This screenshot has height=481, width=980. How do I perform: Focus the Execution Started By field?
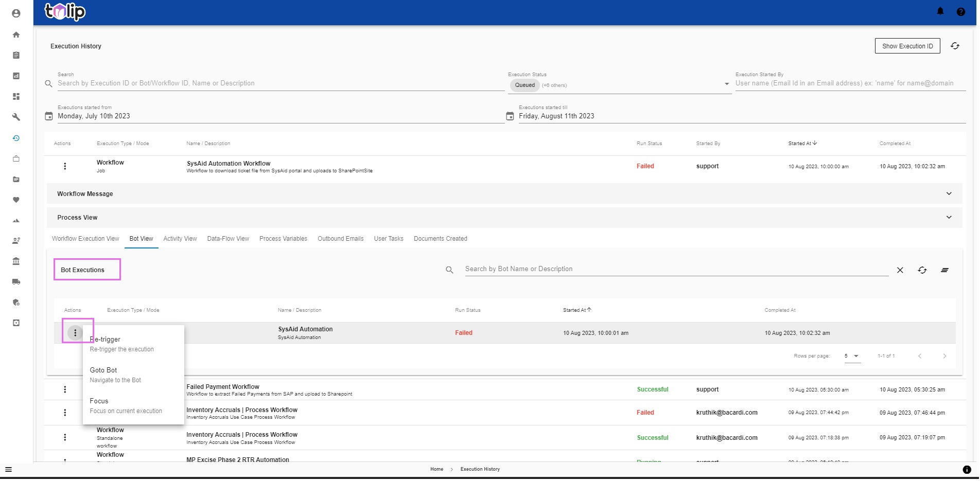click(x=850, y=83)
